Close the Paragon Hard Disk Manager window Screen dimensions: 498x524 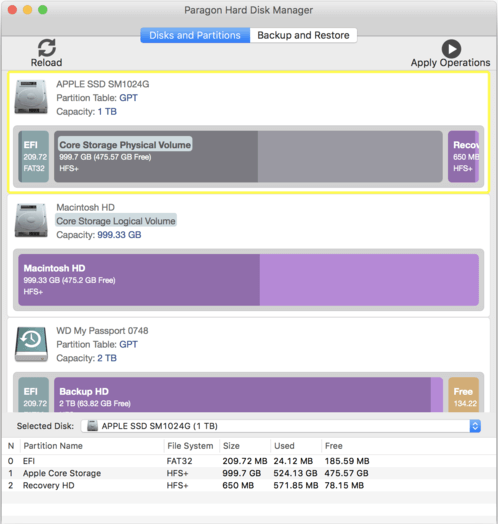(12, 10)
